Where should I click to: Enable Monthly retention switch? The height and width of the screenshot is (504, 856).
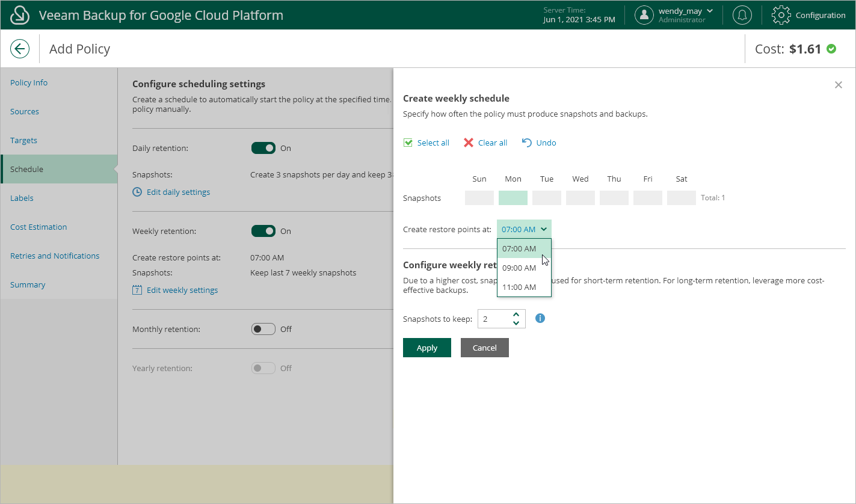point(263,329)
